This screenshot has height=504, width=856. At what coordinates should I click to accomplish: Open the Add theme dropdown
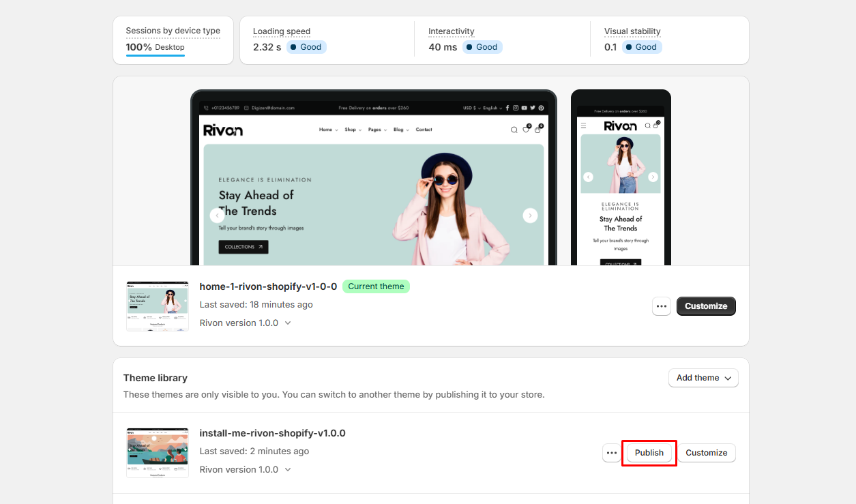pyautogui.click(x=703, y=378)
